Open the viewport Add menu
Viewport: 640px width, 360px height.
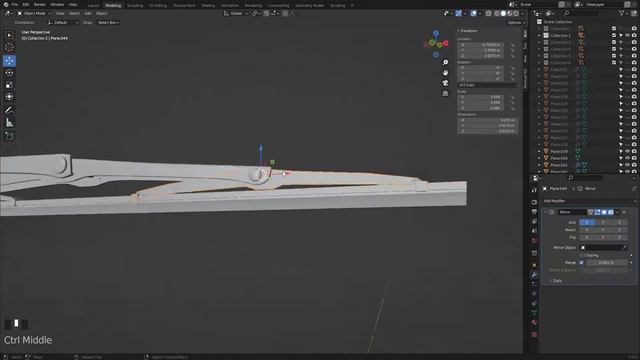pyautogui.click(x=88, y=13)
